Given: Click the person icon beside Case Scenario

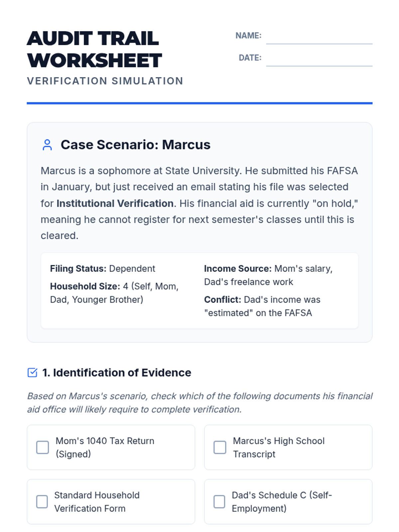Looking at the screenshot, I should (47, 145).
